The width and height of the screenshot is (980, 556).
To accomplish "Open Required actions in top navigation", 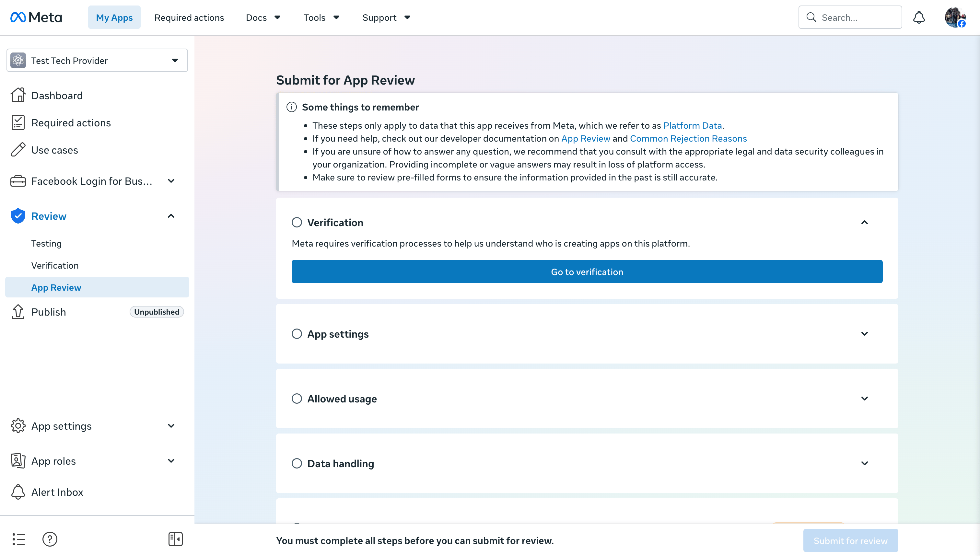I will pyautogui.click(x=189, y=17).
